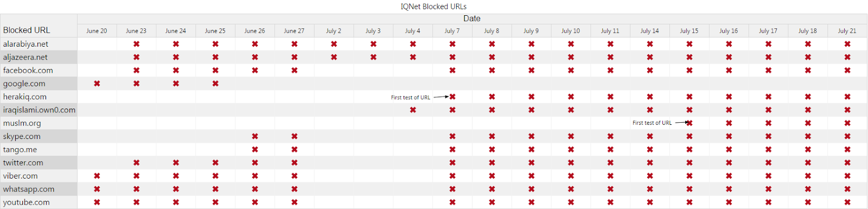Select the July 21 column header

[847, 31]
